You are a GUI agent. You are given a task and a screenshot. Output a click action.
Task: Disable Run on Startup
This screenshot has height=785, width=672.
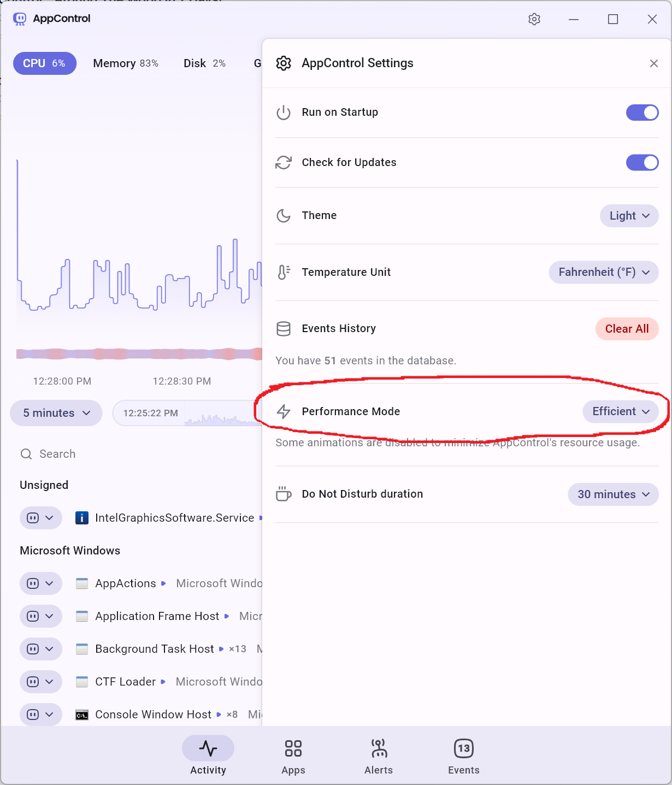coord(642,113)
